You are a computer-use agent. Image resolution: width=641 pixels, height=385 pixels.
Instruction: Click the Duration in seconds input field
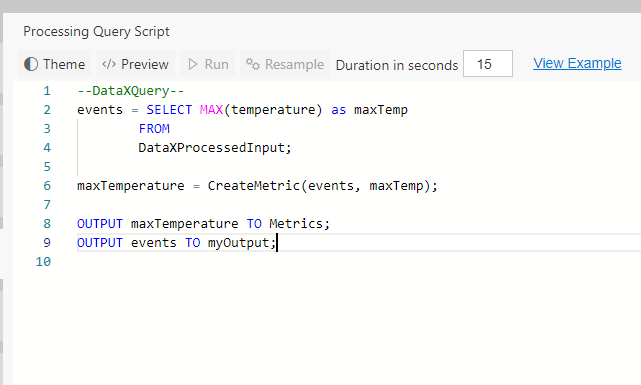(x=488, y=64)
